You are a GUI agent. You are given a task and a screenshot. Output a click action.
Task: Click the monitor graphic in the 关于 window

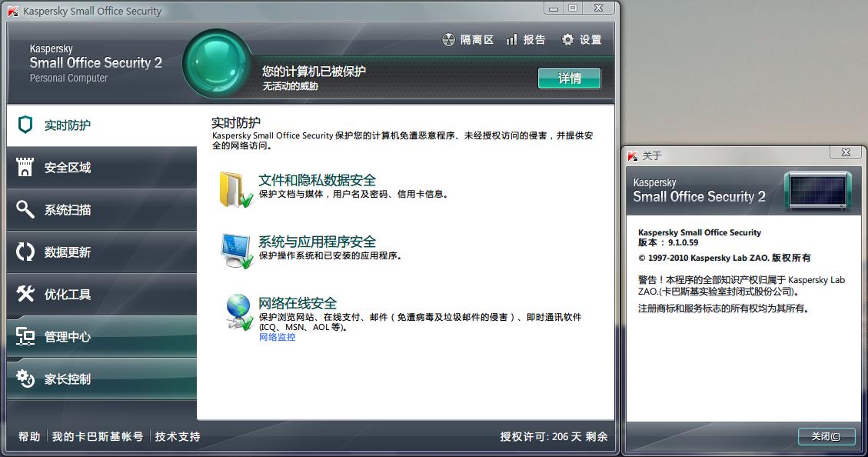[817, 191]
